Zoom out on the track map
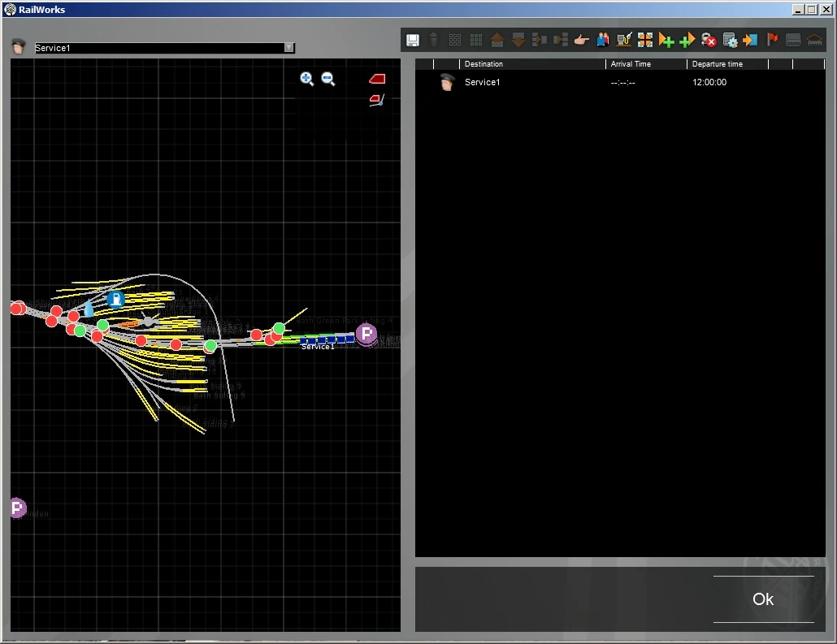Screen dimensions: 837x644 coord(328,79)
